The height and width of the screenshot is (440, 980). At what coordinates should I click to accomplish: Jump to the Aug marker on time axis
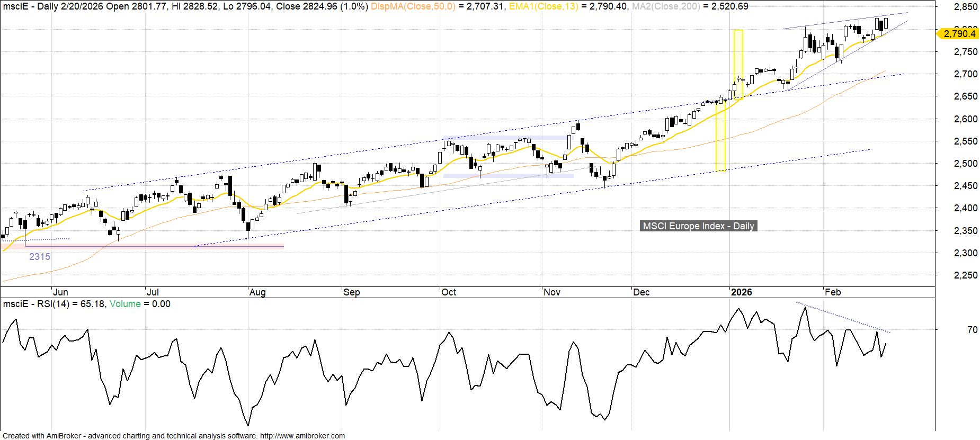click(x=257, y=292)
